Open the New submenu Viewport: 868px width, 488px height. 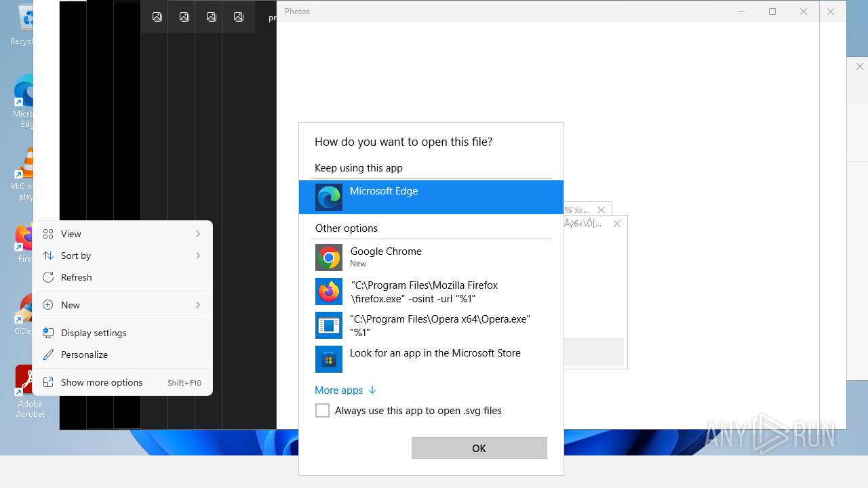[x=123, y=305]
